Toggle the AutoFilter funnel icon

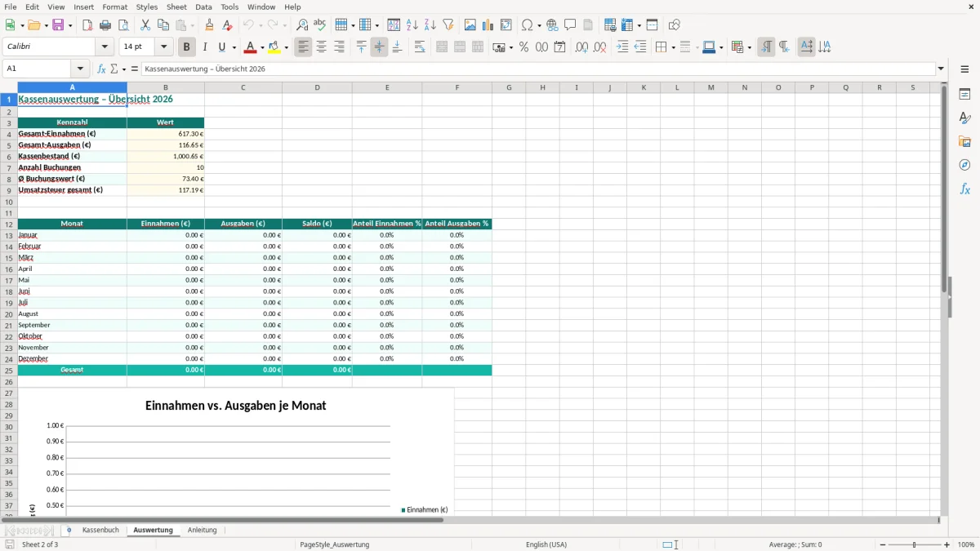pos(448,25)
